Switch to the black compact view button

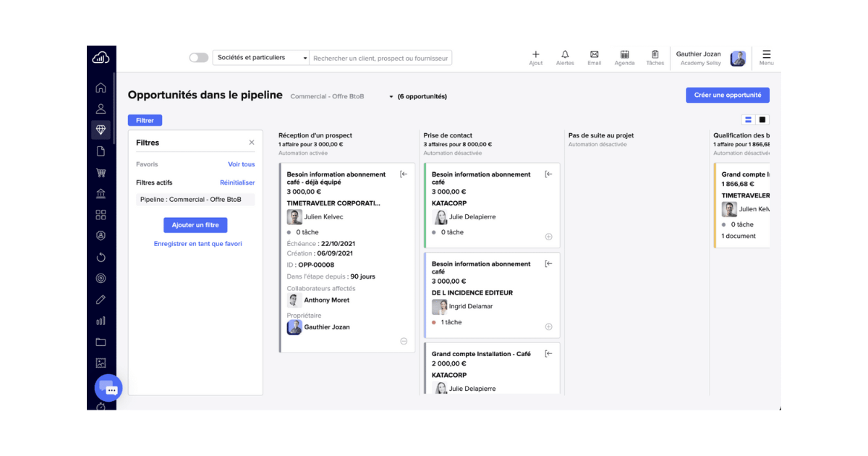[762, 119]
